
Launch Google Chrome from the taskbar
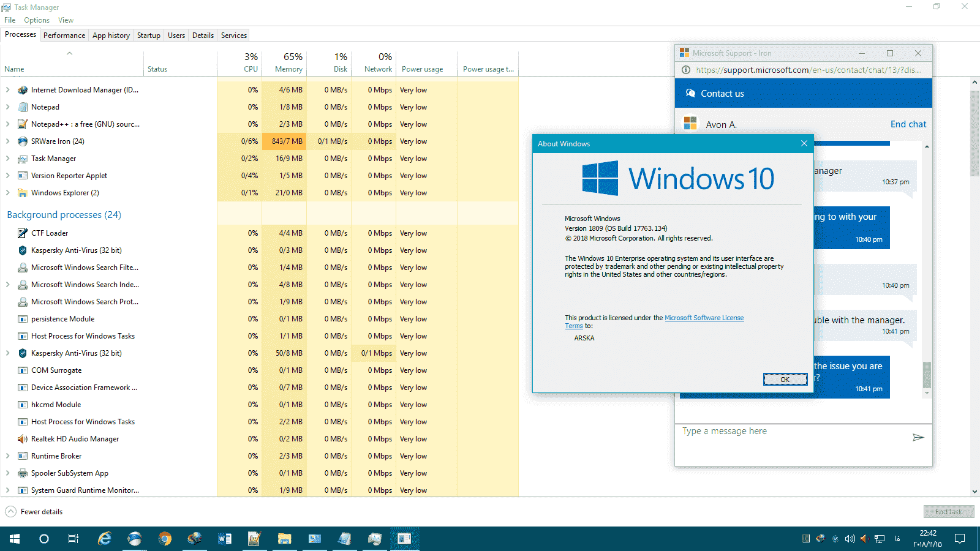[165, 539]
